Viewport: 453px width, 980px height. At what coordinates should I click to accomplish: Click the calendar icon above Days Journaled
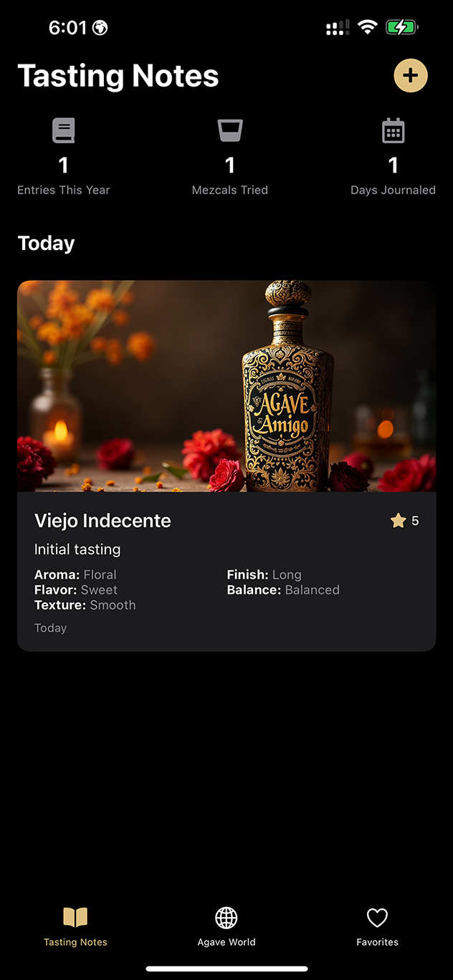pos(393,131)
